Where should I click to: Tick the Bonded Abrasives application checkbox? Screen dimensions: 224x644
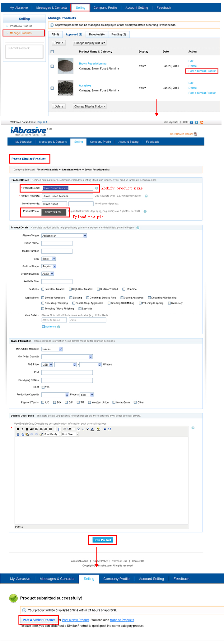43,298
